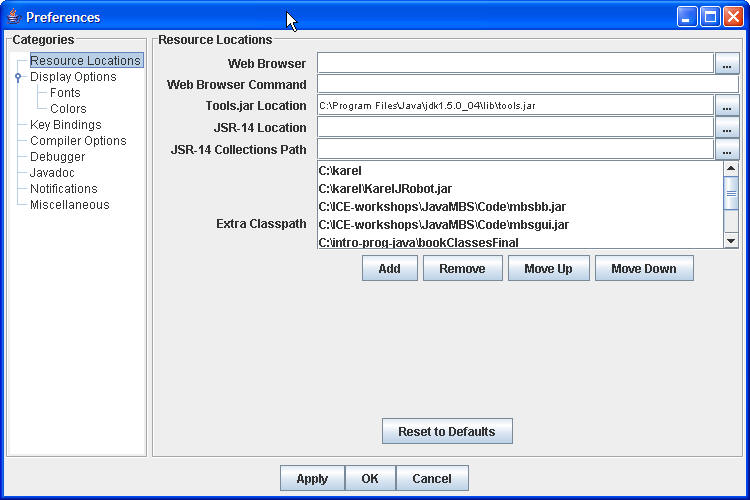Click the Web Browser text field
Image resolution: width=750 pixels, height=500 pixels.
516,63
